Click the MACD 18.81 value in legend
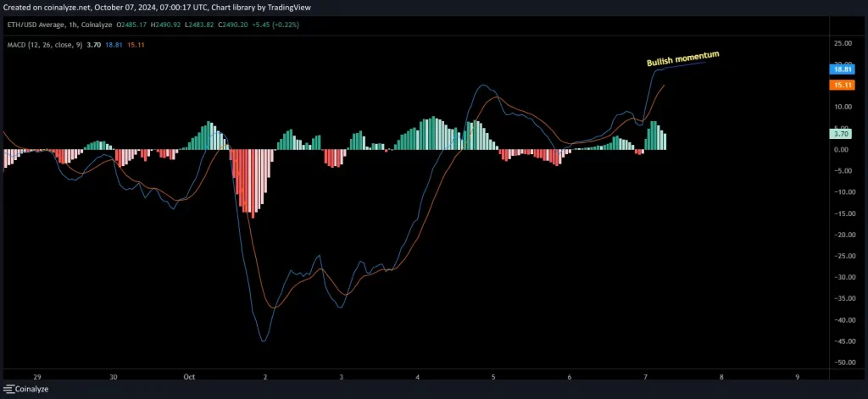 (x=114, y=43)
